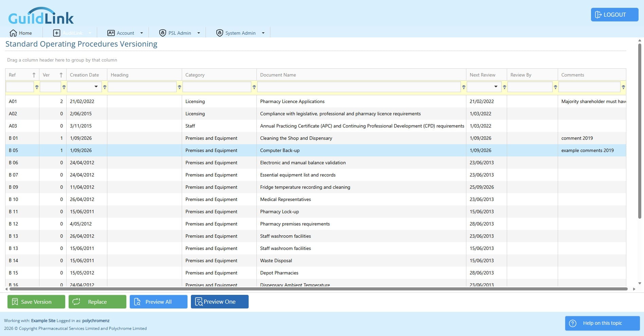644x336 pixels.
Task: Click the Document Name filter icon
Action: (464, 87)
